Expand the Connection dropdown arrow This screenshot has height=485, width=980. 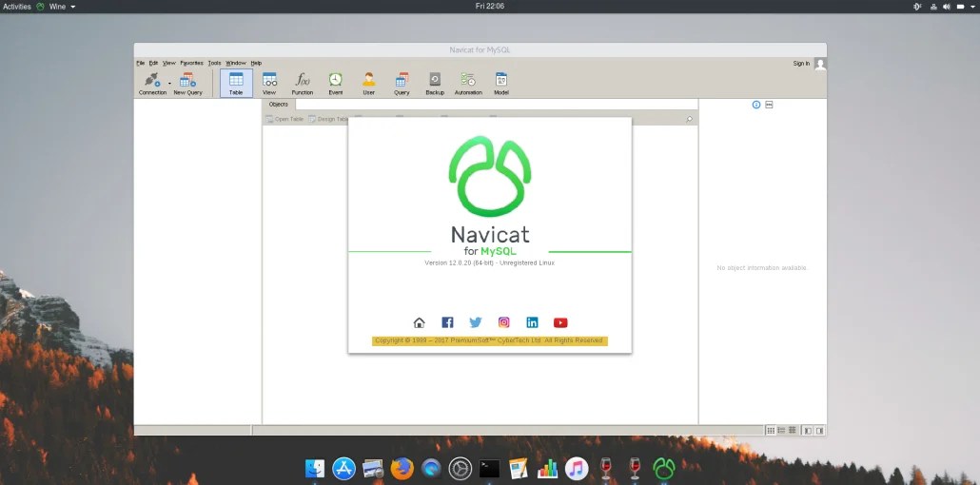click(x=169, y=83)
